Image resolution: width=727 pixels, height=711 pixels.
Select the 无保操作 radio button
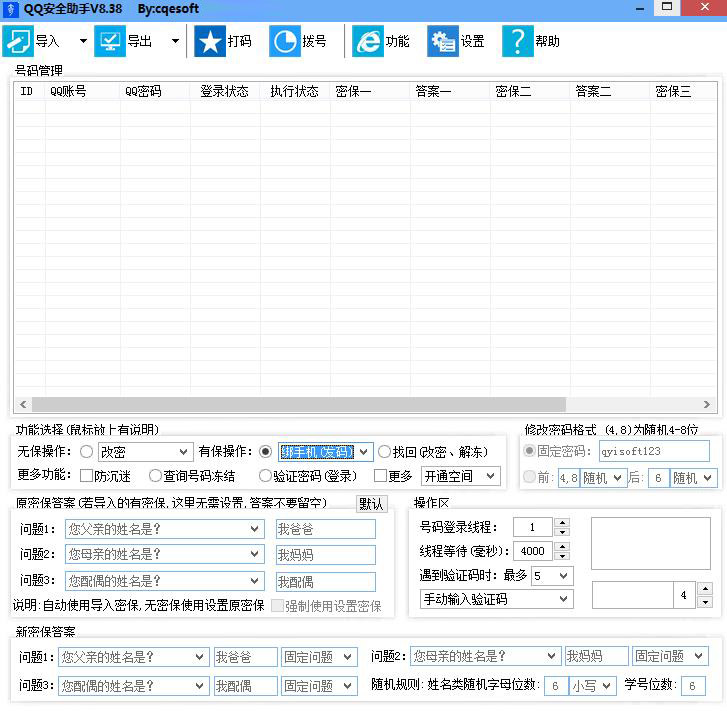tap(87, 452)
